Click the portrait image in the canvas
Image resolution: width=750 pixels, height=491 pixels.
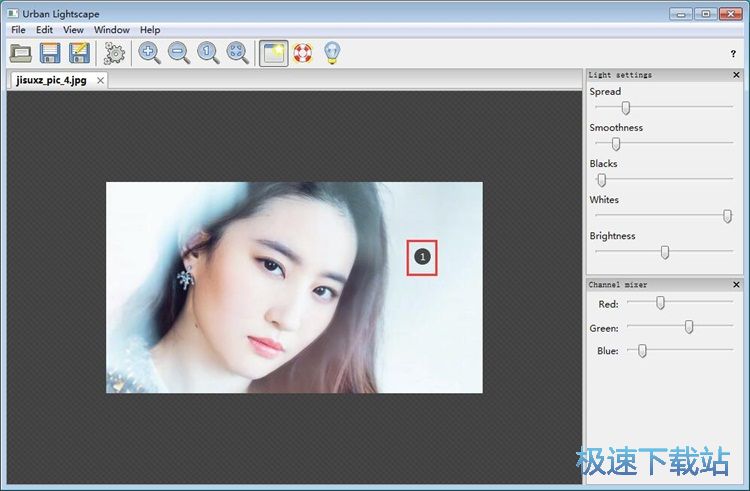[x=294, y=287]
